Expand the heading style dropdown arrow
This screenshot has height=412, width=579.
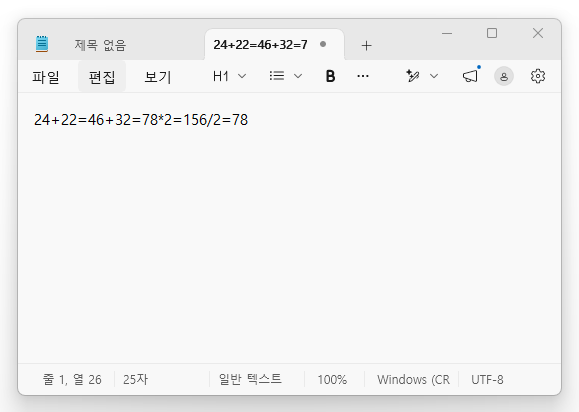coord(242,76)
